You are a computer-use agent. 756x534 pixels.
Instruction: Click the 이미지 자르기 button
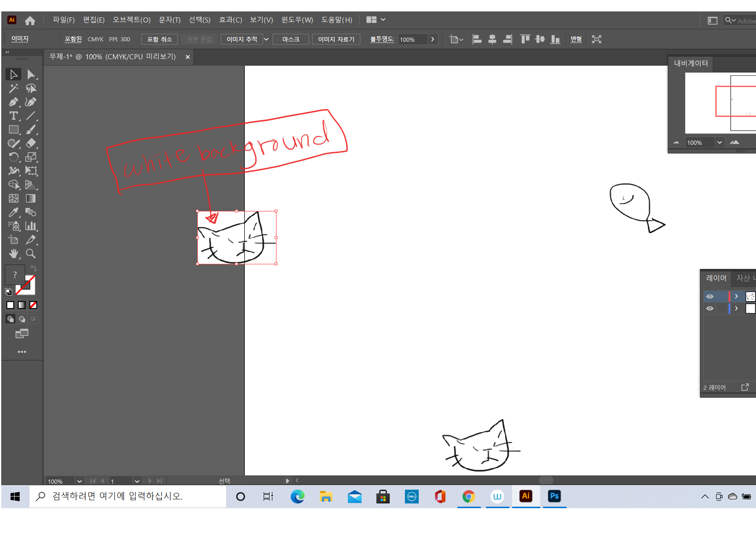coord(336,39)
